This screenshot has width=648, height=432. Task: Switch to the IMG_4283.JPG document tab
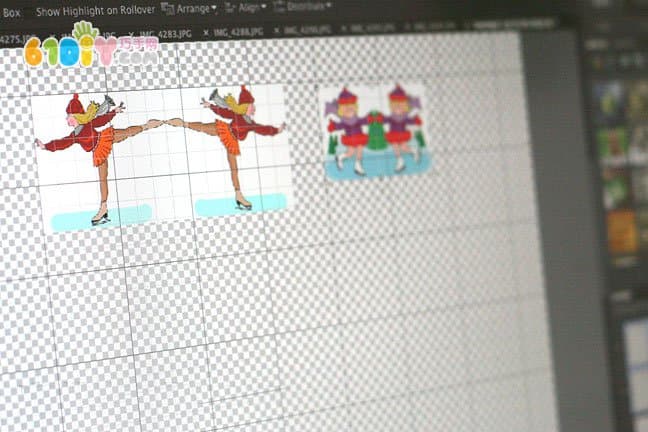tap(165, 33)
